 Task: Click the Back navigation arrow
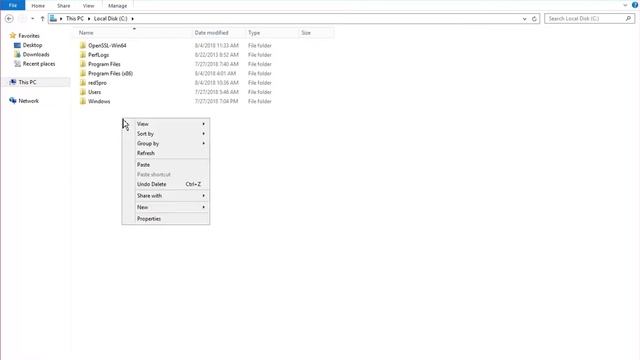point(9,18)
